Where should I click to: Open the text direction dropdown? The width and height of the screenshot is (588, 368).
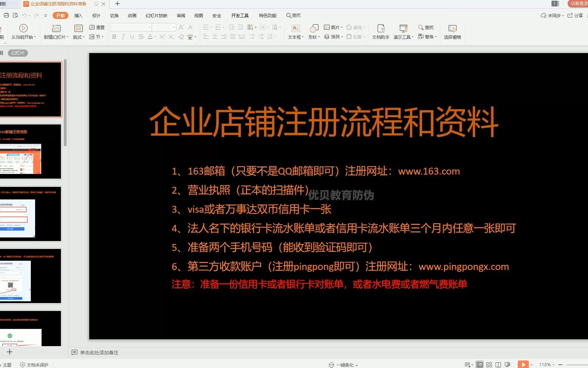(x=252, y=27)
